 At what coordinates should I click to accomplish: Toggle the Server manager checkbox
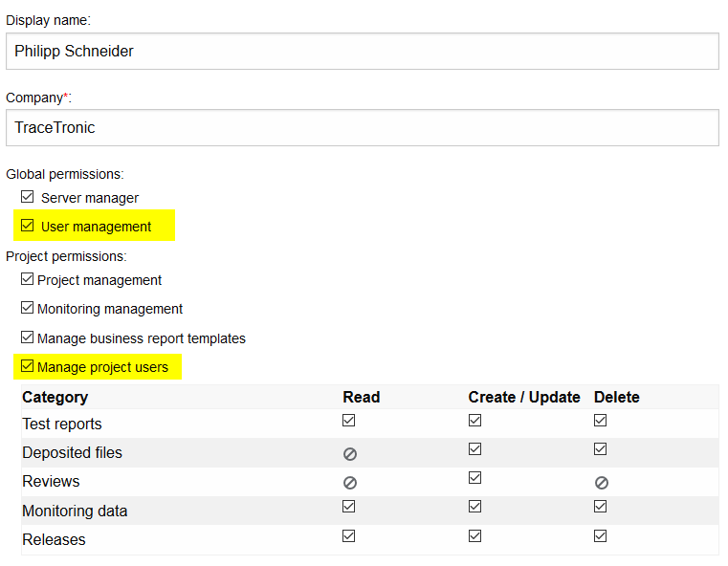[x=28, y=197]
